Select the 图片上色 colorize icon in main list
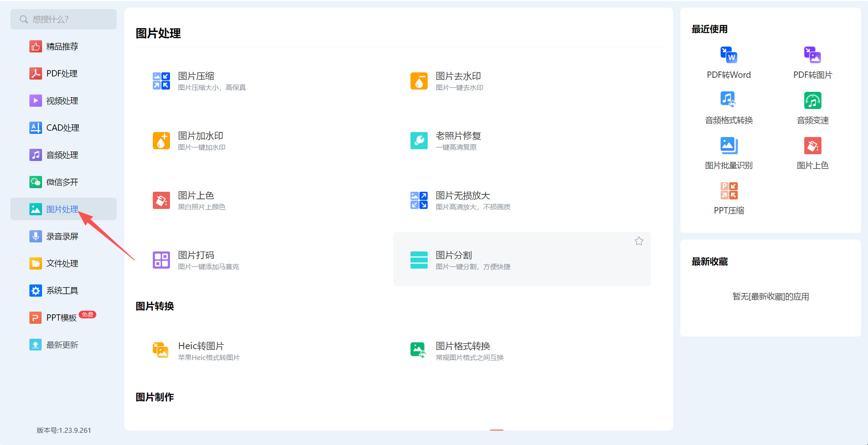The image size is (868, 445). pyautogui.click(x=161, y=200)
